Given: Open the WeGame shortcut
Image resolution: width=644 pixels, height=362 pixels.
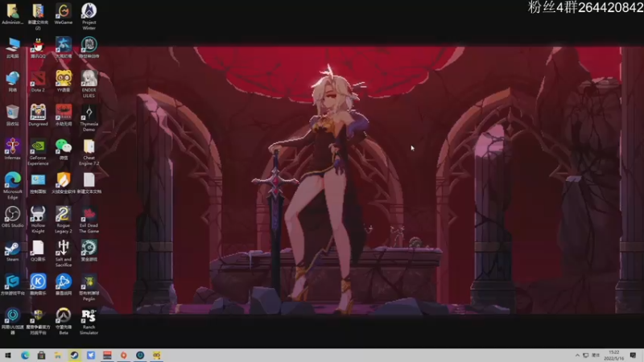Looking at the screenshot, I should (x=64, y=11).
